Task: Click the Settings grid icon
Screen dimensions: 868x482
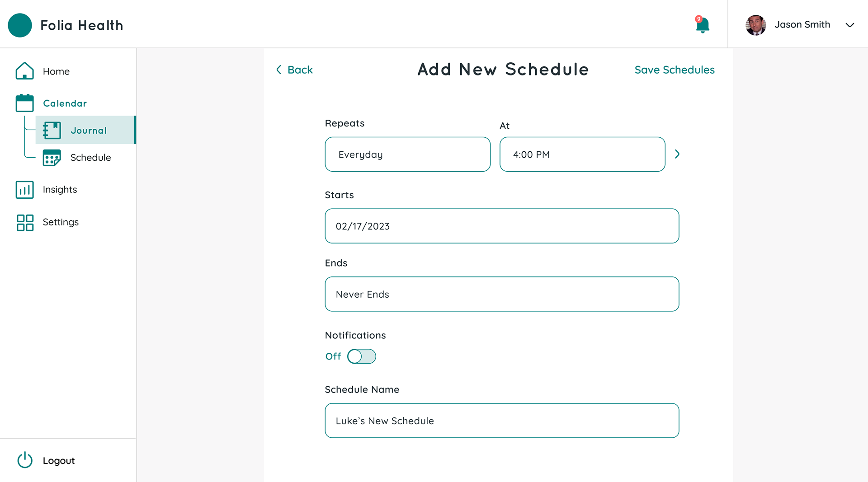Action: (x=25, y=222)
